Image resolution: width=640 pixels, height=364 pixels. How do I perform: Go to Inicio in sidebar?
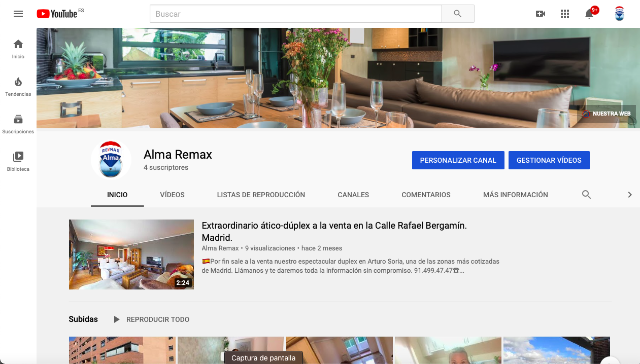tap(18, 49)
